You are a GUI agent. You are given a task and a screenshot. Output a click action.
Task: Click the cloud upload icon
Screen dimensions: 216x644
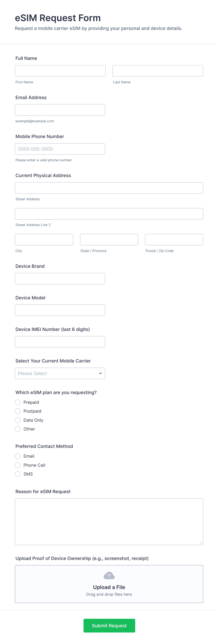click(x=109, y=576)
